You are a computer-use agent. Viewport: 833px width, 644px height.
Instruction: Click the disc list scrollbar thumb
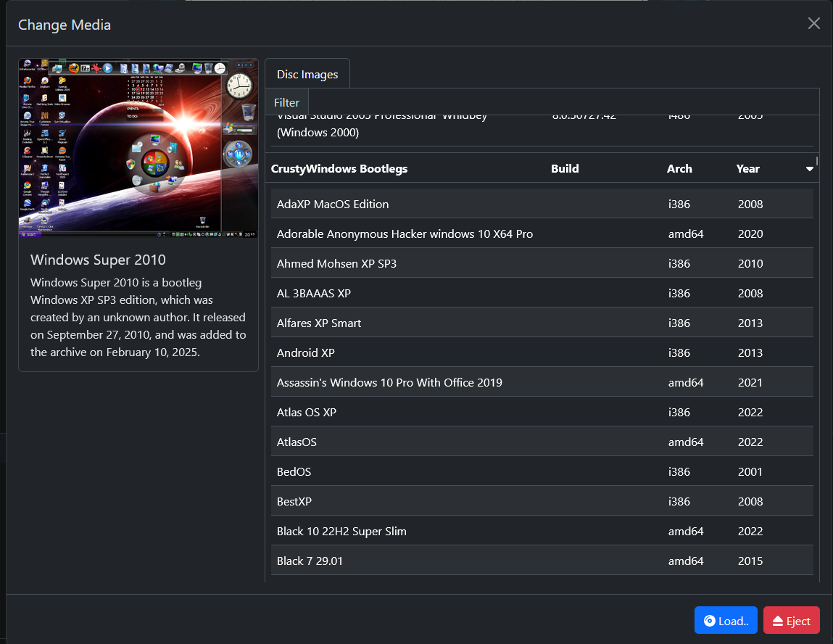coord(817,161)
